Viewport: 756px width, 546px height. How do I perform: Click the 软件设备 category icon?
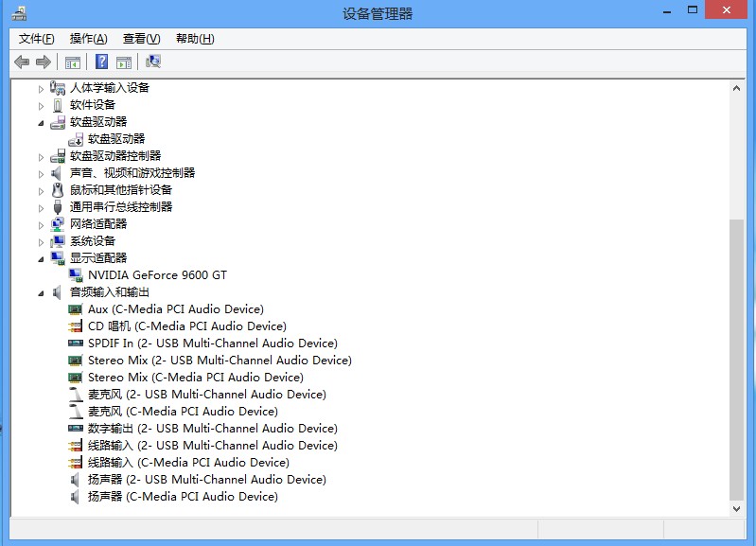coord(58,105)
